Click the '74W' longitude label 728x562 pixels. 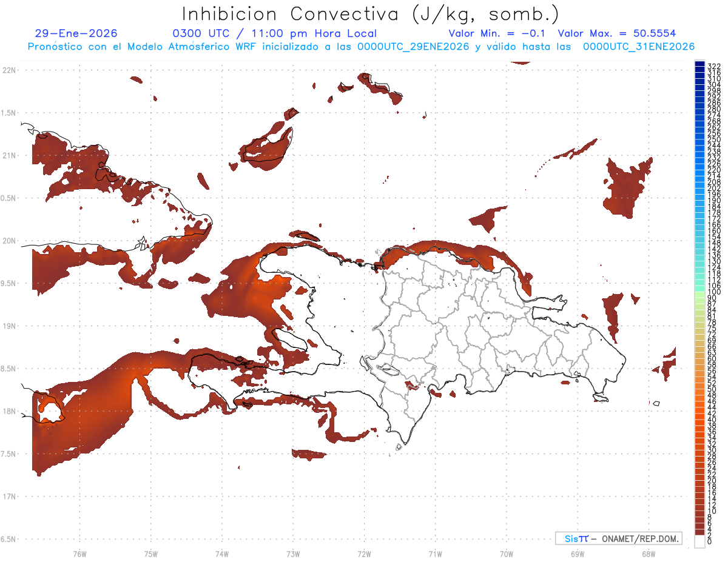click(x=222, y=554)
